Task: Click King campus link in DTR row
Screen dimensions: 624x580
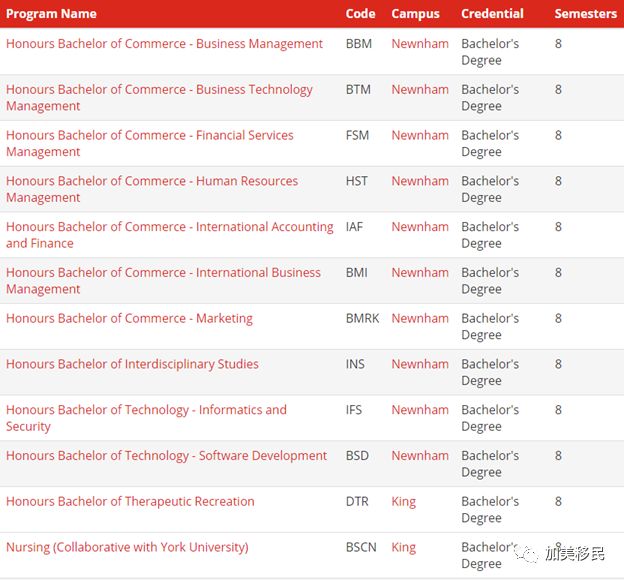Action: (404, 502)
